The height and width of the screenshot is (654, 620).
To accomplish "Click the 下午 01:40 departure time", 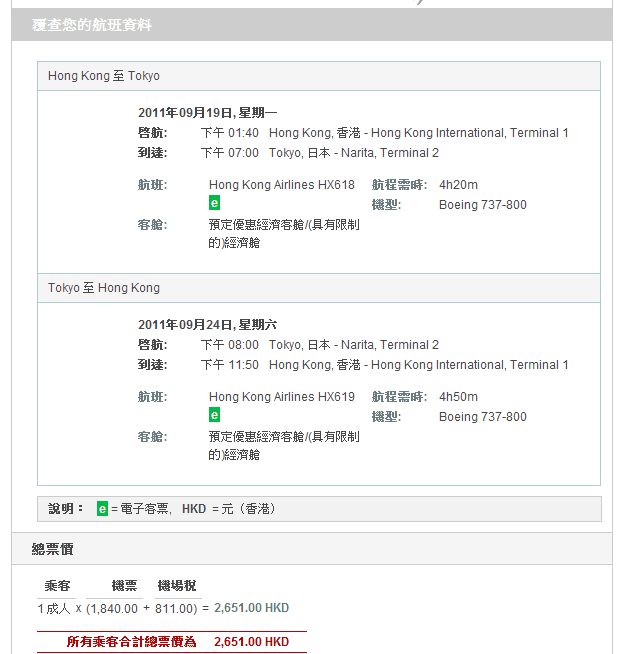I will (230, 133).
